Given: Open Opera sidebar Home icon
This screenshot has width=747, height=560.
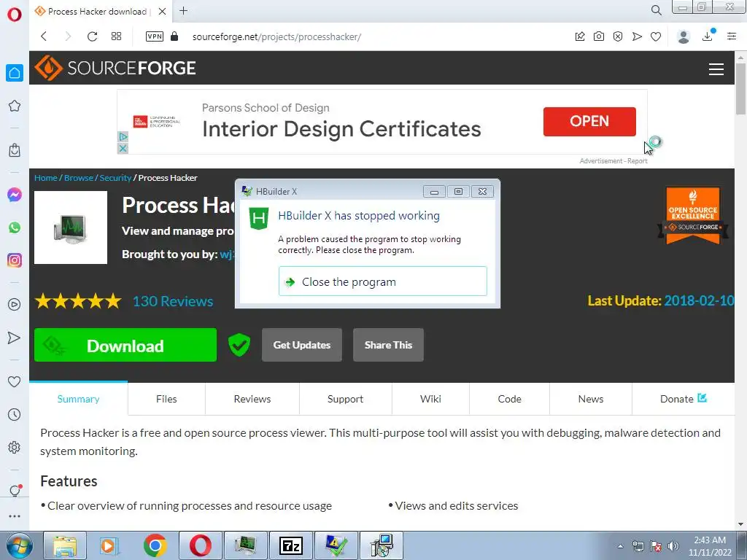Looking at the screenshot, I should (15, 73).
